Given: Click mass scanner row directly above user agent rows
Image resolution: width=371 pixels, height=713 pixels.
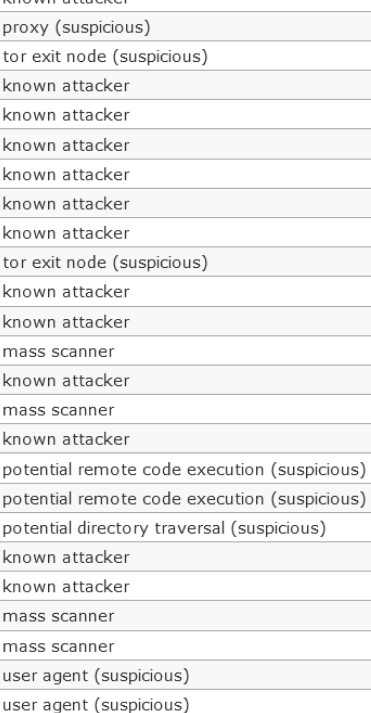Looking at the screenshot, I should pos(186,646).
